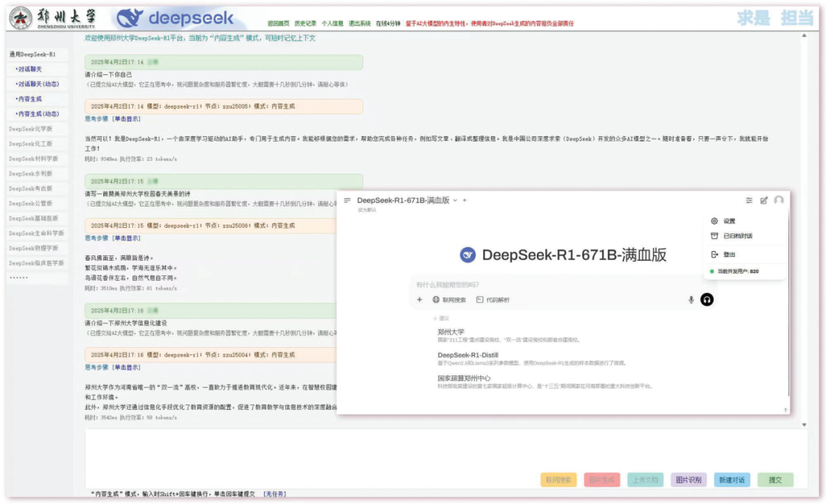Image resolution: width=826 pixels, height=504 pixels.
Task: Click the microphone voice input icon
Action: (x=691, y=300)
